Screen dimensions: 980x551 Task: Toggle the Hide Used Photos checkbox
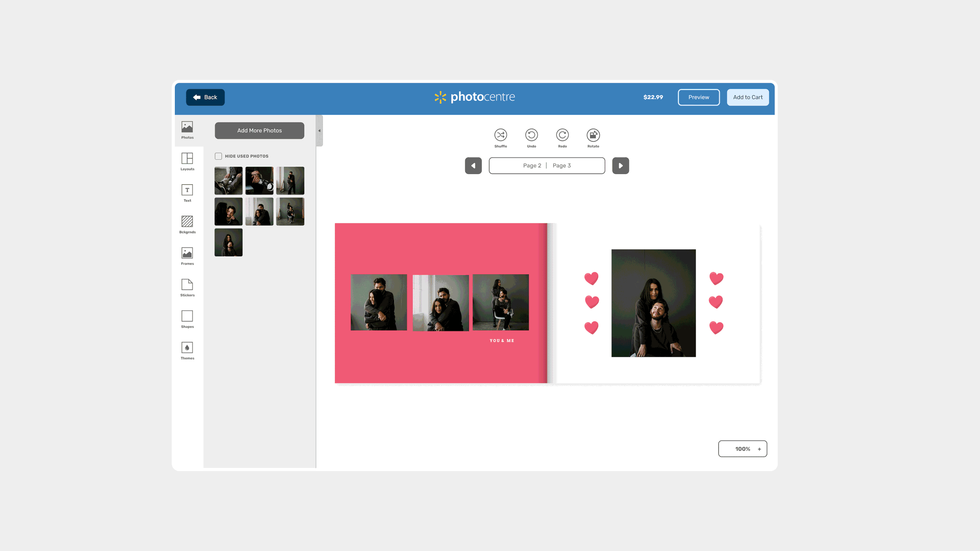click(218, 156)
